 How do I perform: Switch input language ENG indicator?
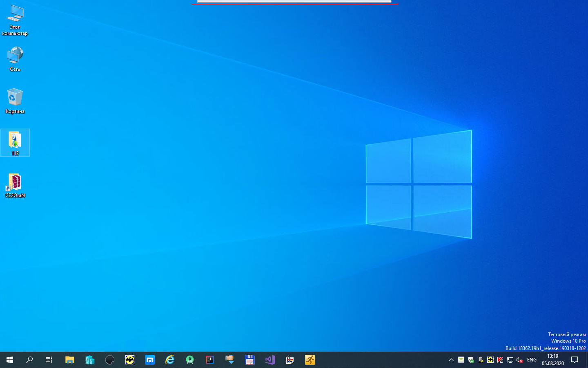(x=532, y=360)
